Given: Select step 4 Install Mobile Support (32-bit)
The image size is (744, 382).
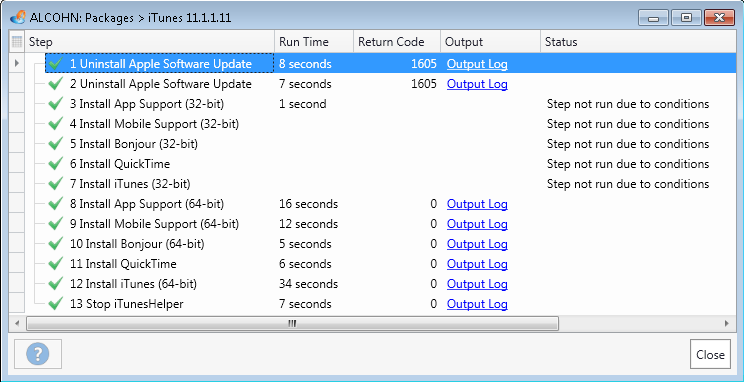Looking at the screenshot, I should [154, 124].
